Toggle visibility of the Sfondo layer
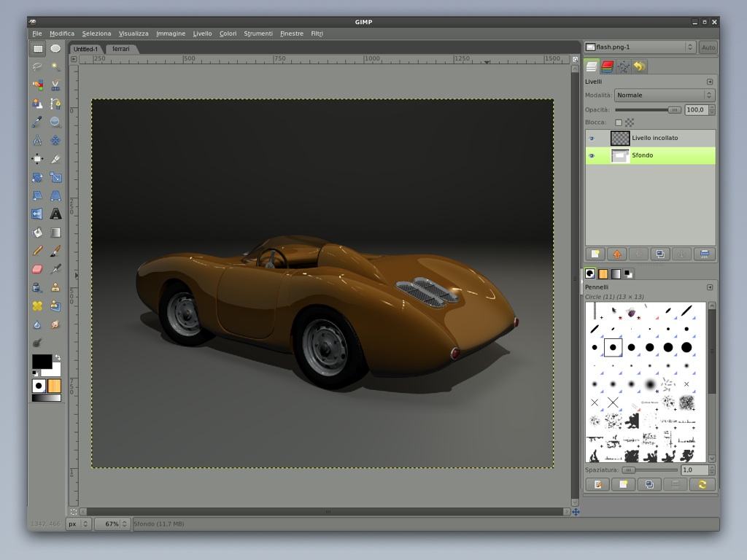The image size is (747, 560). pyautogui.click(x=592, y=155)
